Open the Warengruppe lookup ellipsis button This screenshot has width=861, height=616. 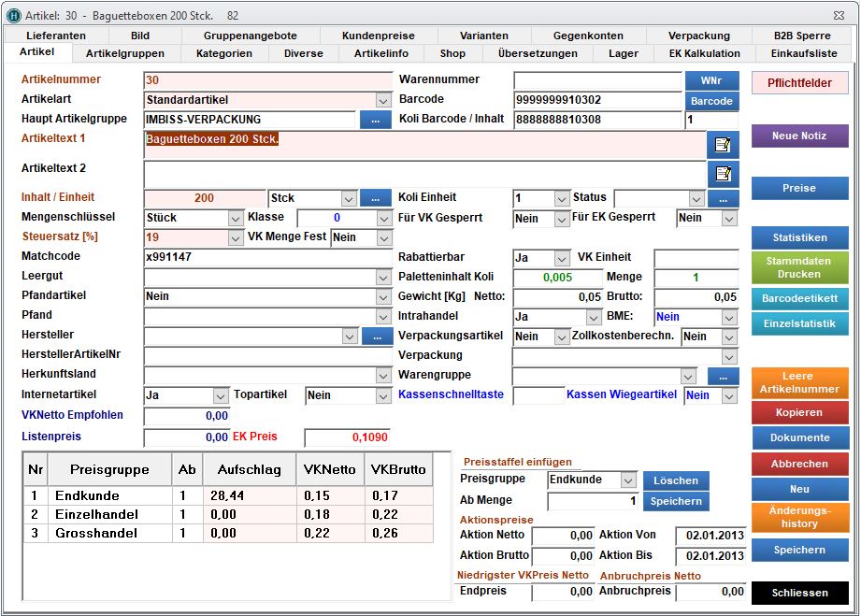pyautogui.click(x=722, y=376)
